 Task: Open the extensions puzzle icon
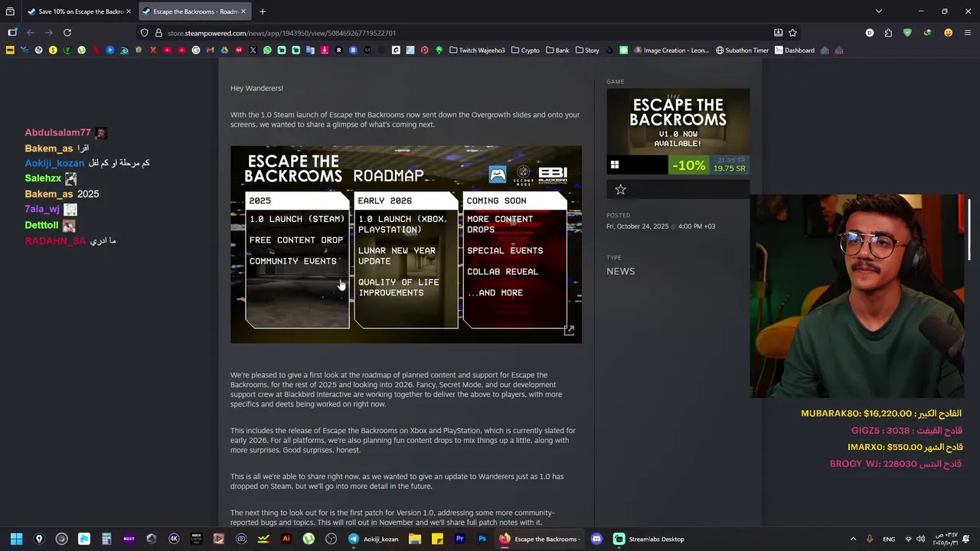(x=888, y=33)
